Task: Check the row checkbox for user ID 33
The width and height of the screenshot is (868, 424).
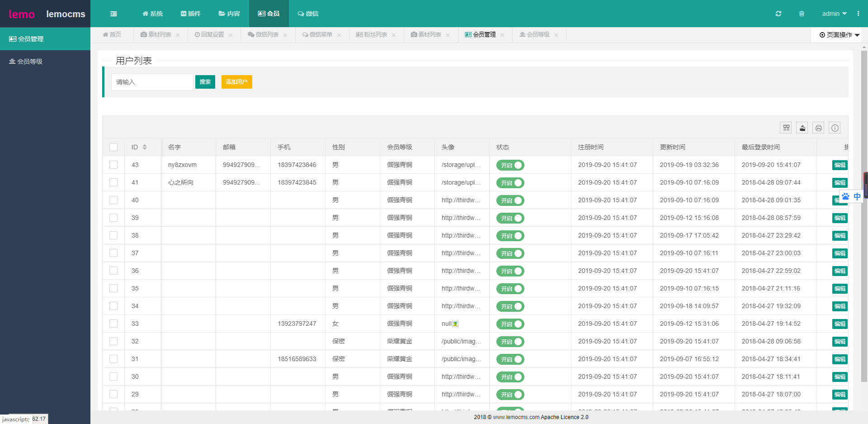Action: [113, 324]
